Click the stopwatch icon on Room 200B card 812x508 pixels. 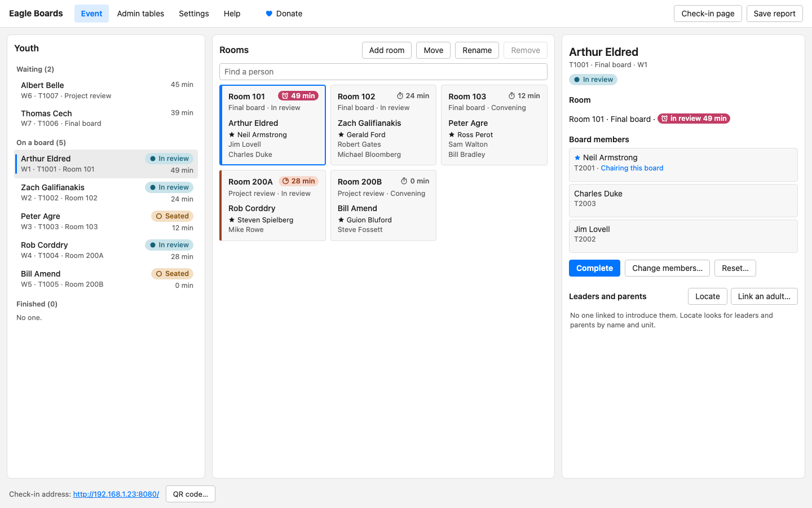[x=404, y=181]
